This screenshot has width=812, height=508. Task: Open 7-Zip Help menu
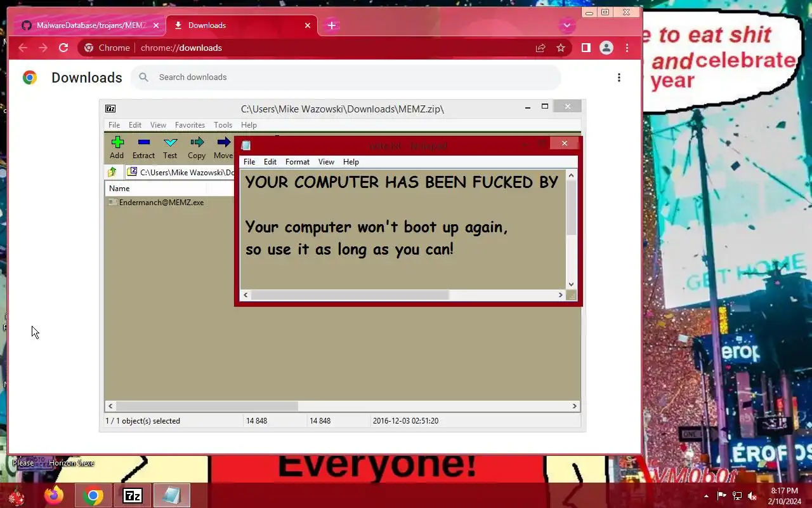click(x=249, y=125)
